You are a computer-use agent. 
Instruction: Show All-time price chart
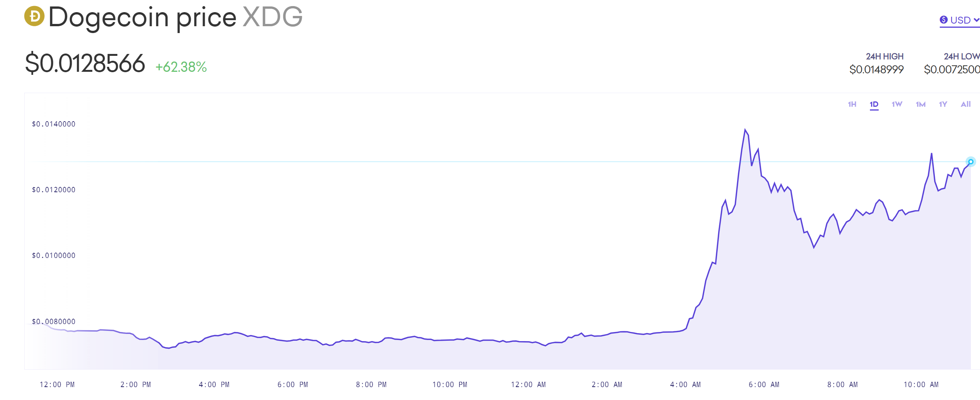click(966, 104)
